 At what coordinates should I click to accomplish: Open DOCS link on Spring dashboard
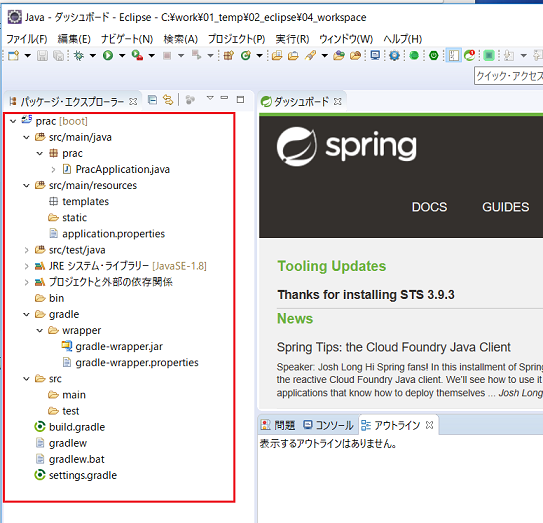(x=429, y=207)
